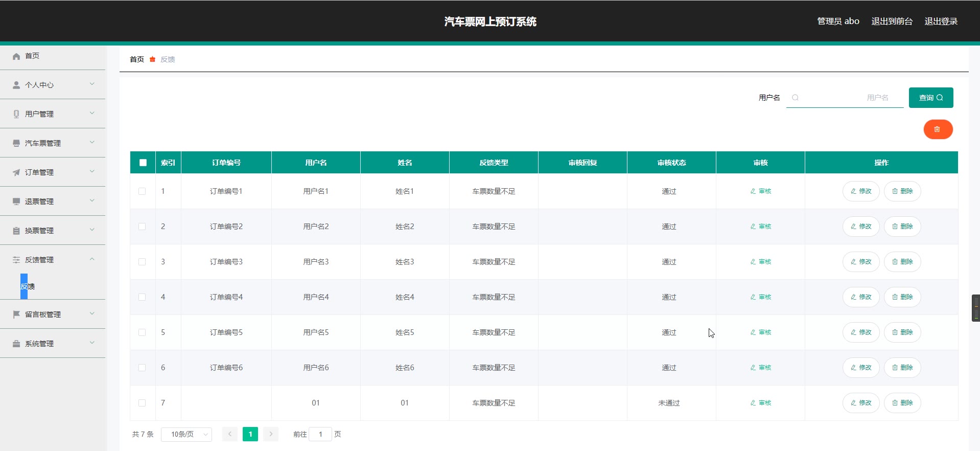The width and height of the screenshot is (980, 451).
Task: Click 未通过 status cell in row 7
Action: (x=669, y=403)
